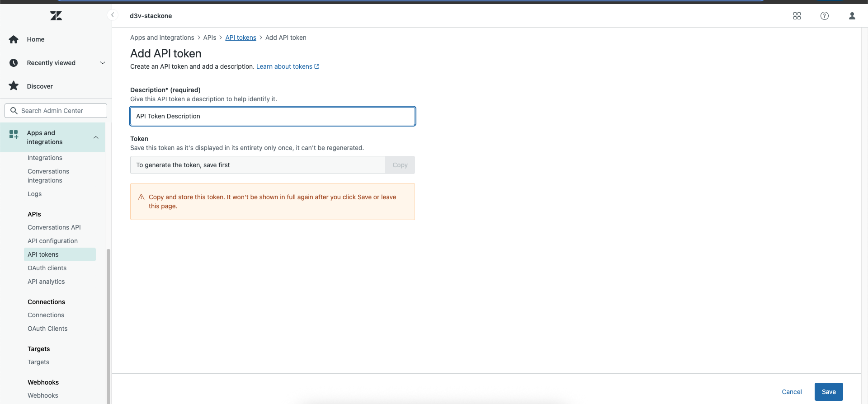Open Recently viewed menu item

coord(51,63)
